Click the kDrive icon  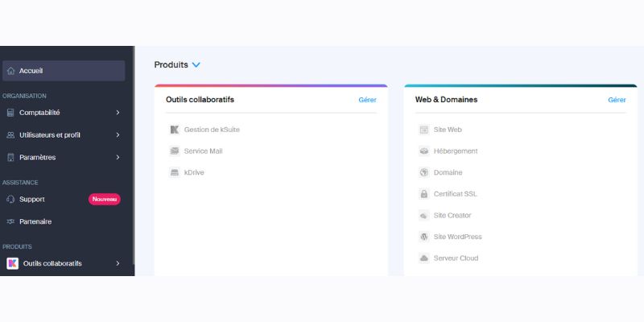[174, 172]
